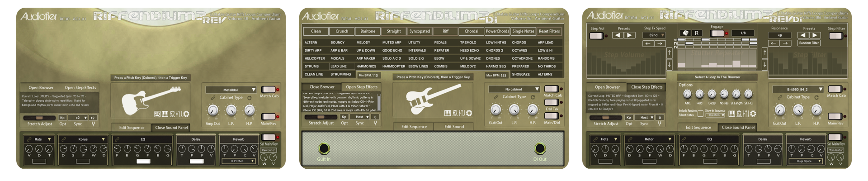
Task: Open the x2 Sync dropdown in the REV panel
Action: [78, 118]
